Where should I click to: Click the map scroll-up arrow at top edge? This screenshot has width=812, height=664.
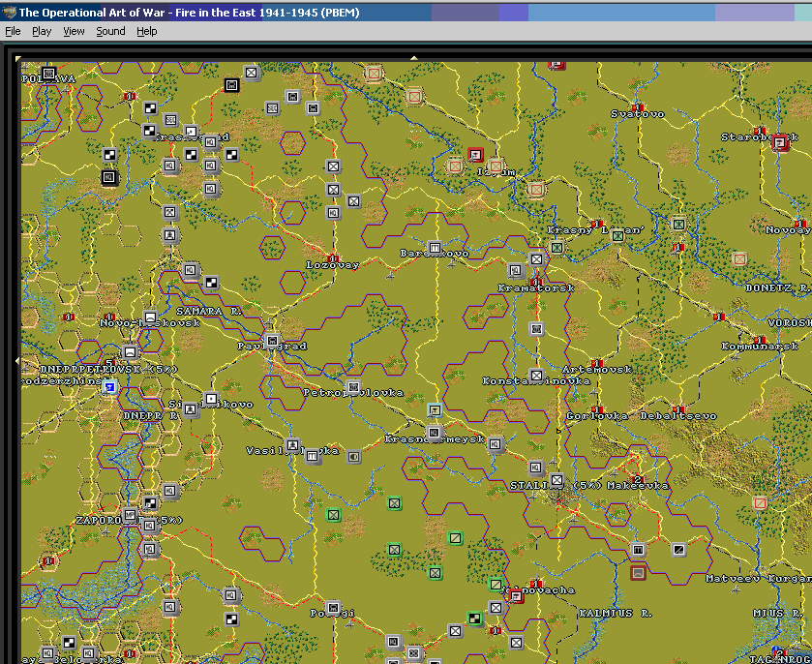[414, 58]
